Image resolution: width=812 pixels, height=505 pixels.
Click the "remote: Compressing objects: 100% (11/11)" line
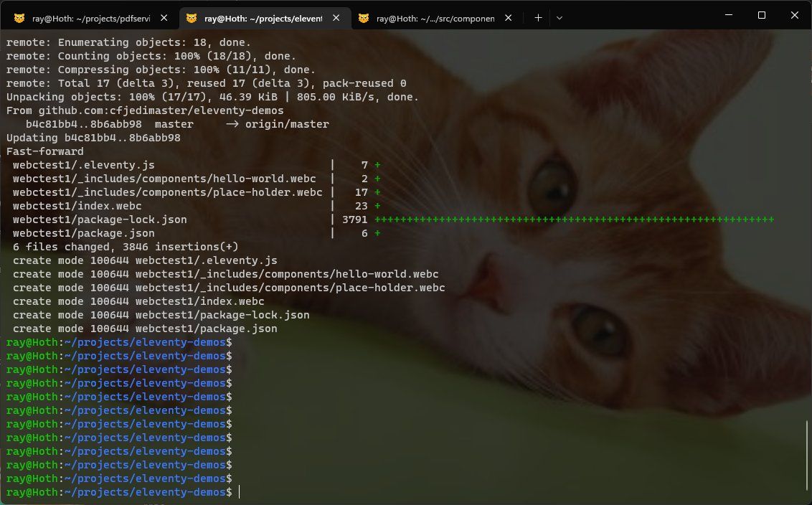pos(161,70)
